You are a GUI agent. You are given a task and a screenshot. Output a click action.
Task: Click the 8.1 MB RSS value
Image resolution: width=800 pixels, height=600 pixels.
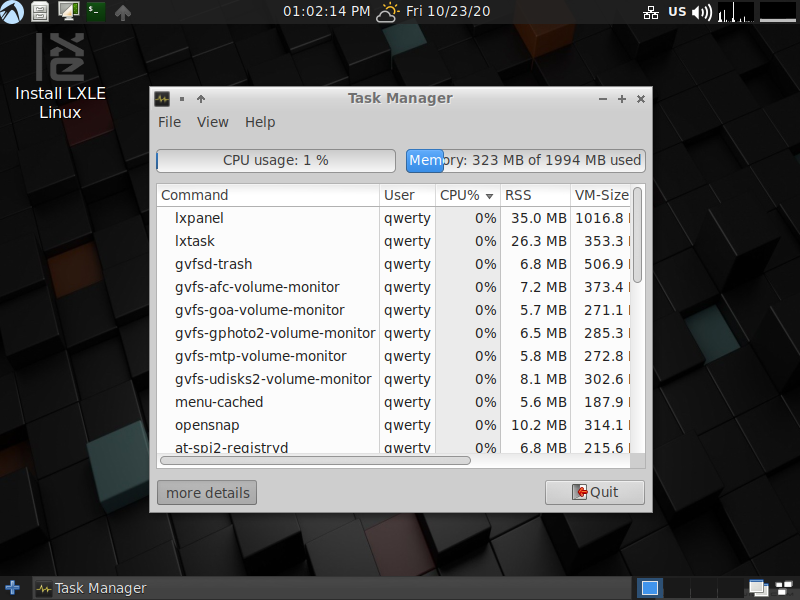click(x=543, y=379)
